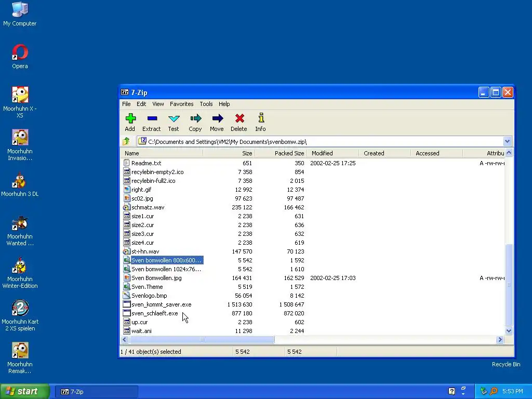Click the vertical scrollbar up arrow
Screen dimensions: 532x399
tap(509, 153)
